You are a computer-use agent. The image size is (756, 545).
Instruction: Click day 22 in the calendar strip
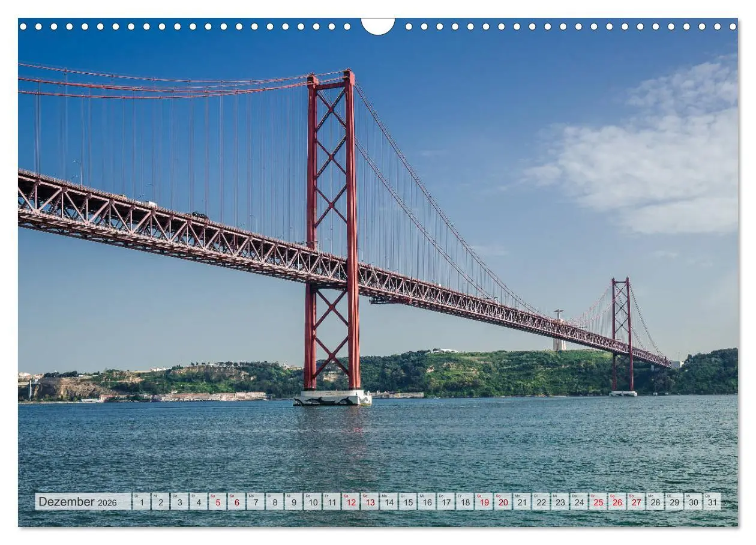click(541, 502)
